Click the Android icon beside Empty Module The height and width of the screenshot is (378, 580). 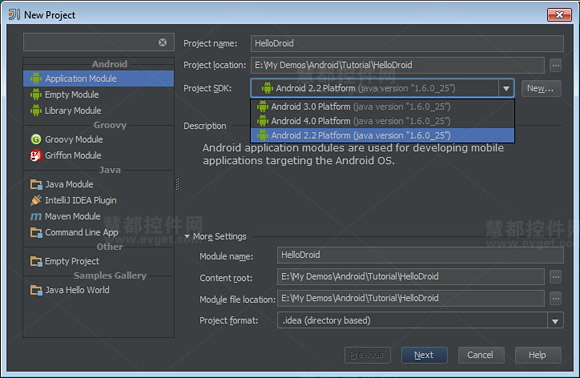(36, 95)
